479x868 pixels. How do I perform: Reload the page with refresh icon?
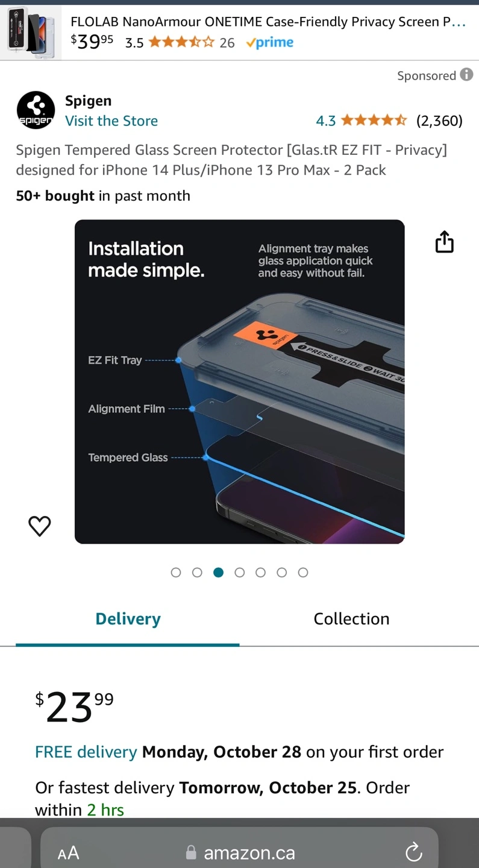pos(413,852)
